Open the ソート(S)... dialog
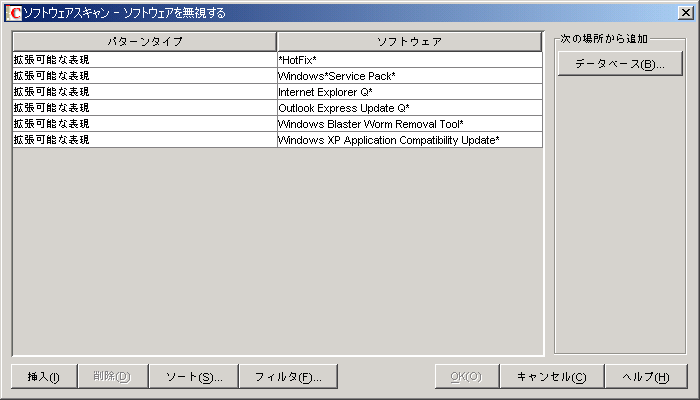 (x=194, y=376)
